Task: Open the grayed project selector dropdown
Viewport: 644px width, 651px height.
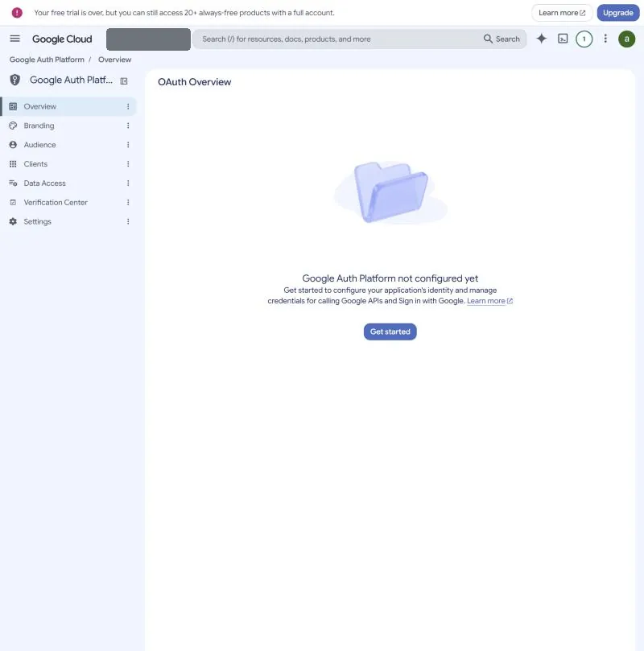Action: [x=148, y=39]
